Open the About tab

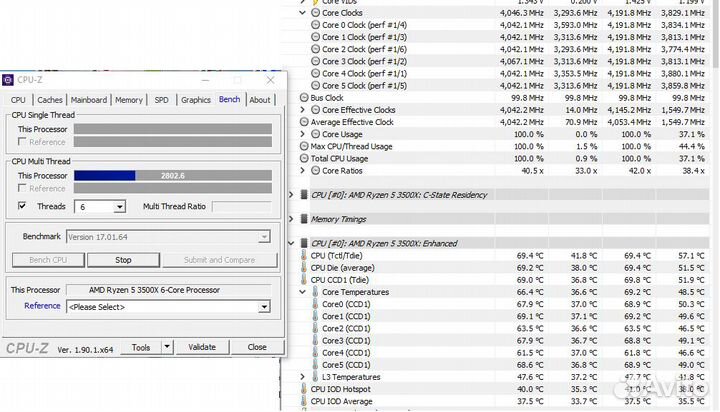(260, 100)
